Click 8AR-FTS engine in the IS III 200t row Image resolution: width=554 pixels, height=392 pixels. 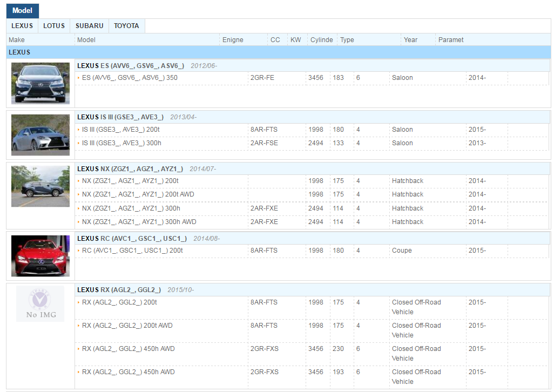click(264, 130)
